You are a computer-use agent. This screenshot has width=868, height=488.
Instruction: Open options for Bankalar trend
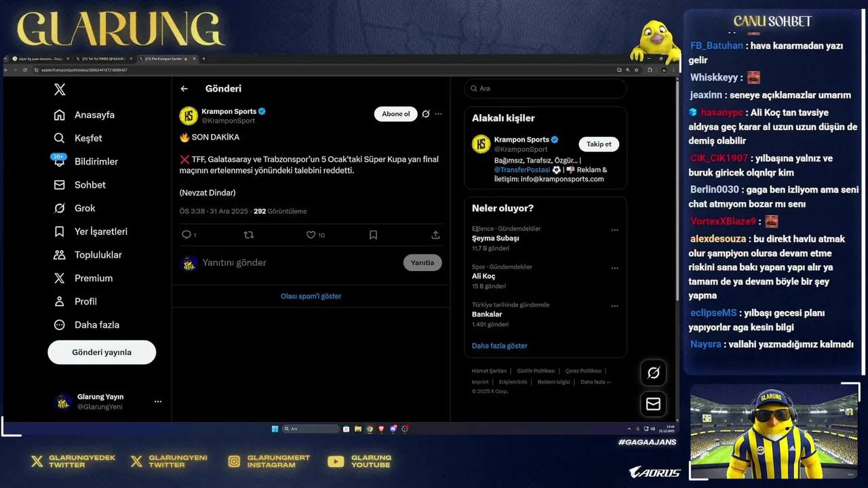click(x=615, y=306)
